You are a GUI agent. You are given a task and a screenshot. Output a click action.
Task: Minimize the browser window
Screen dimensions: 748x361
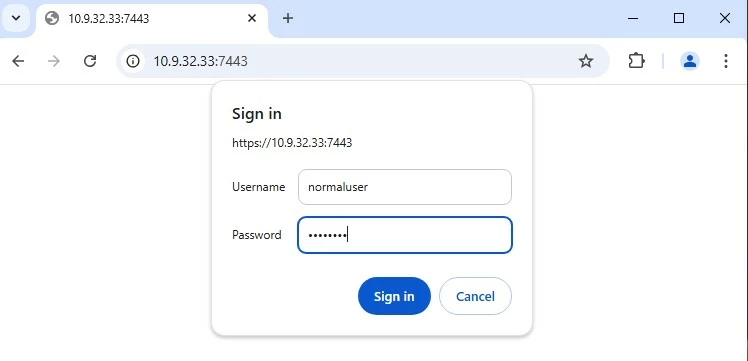tap(633, 19)
